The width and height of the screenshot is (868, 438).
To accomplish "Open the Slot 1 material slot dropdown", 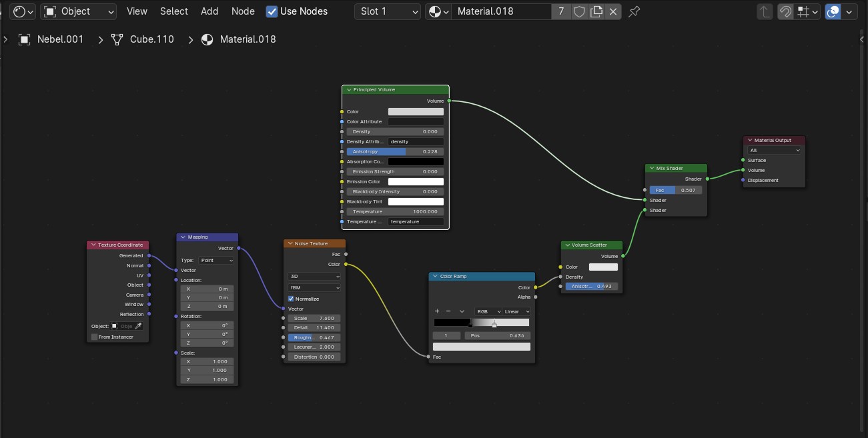I will 388,11.
